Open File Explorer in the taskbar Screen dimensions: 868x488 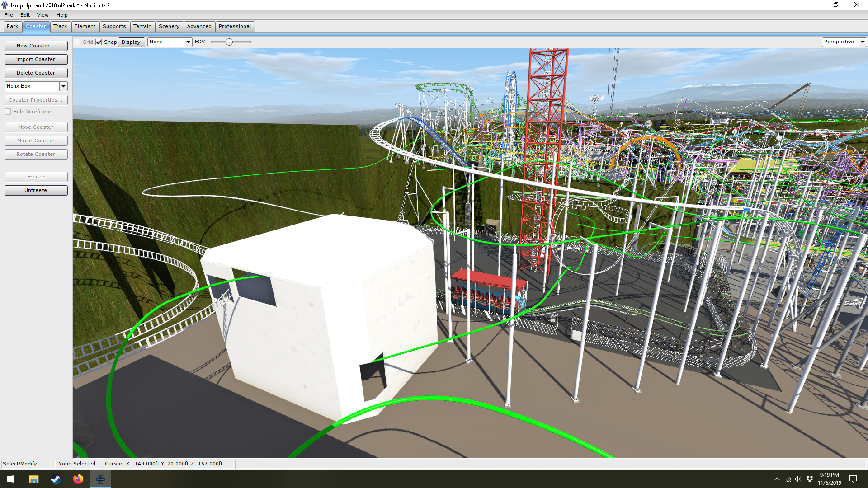click(x=33, y=479)
